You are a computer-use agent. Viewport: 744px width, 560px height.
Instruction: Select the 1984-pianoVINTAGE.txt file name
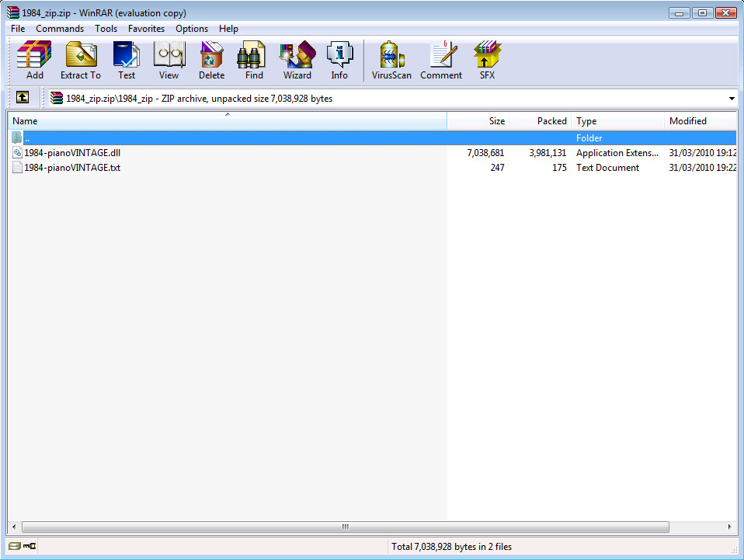pyautogui.click(x=72, y=168)
